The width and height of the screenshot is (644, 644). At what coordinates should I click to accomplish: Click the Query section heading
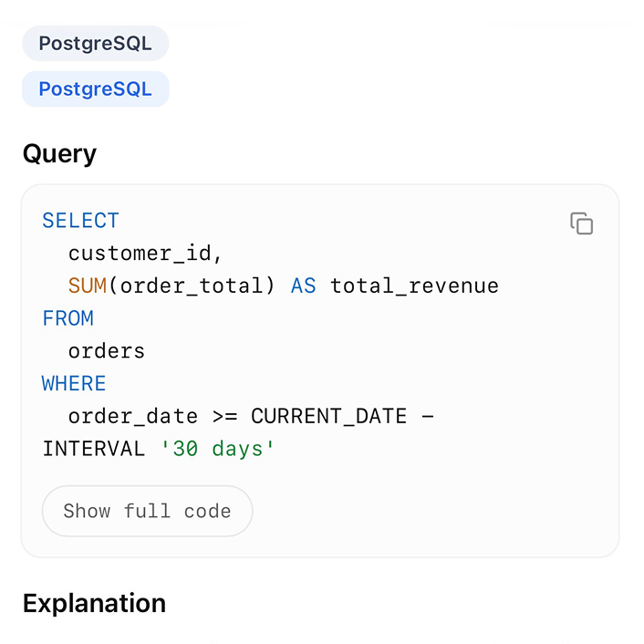[x=59, y=153]
